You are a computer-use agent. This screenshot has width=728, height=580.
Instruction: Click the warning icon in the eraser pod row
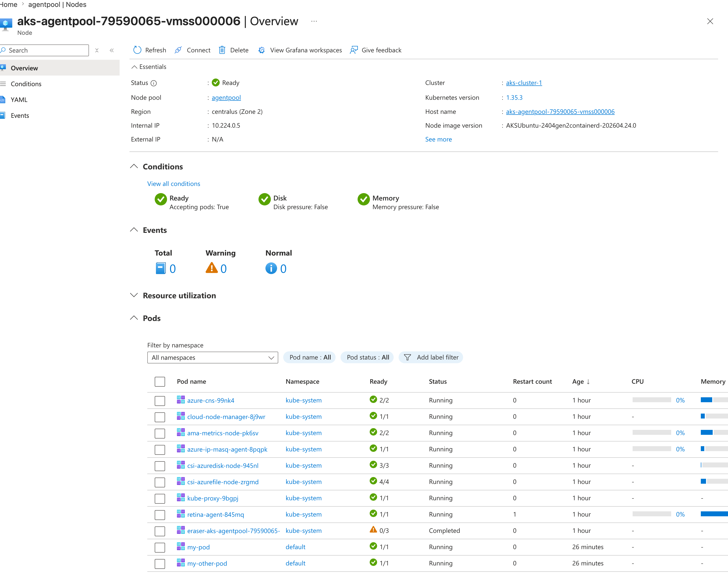(373, 530)
